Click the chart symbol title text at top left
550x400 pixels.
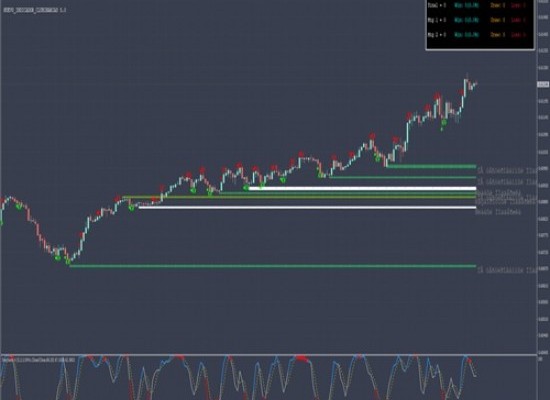click(35, 10)
